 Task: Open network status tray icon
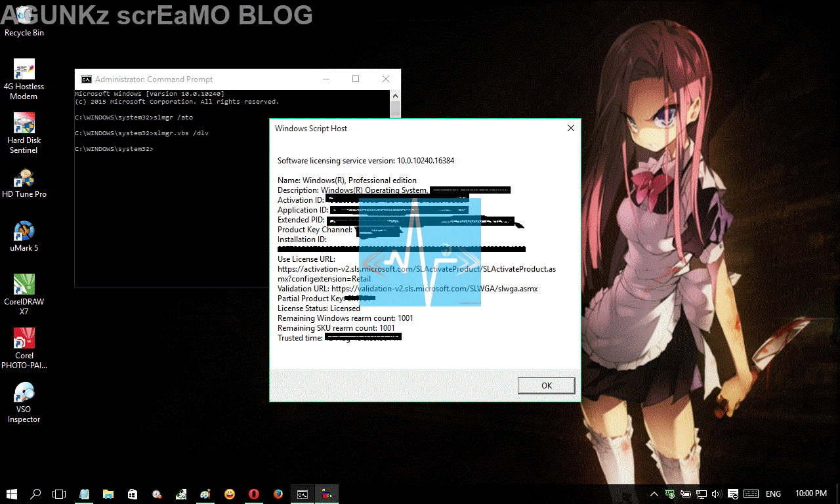702,494
